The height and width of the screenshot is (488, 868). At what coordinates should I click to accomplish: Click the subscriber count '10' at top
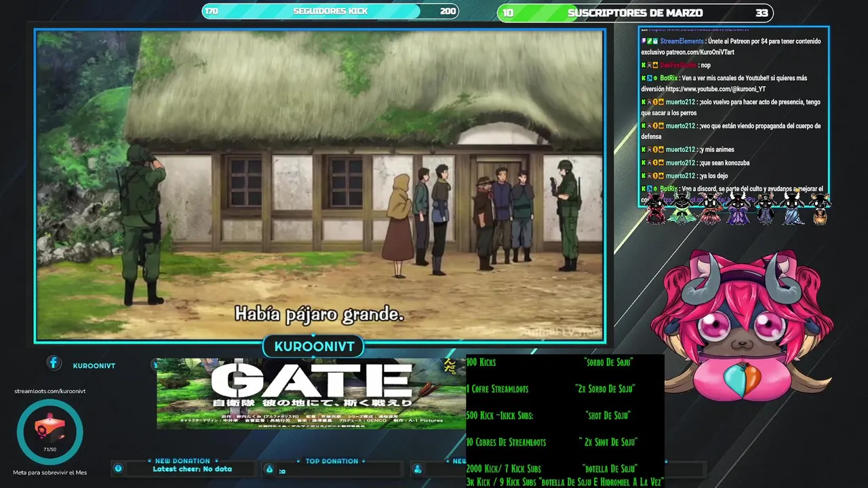coord(508,13)
